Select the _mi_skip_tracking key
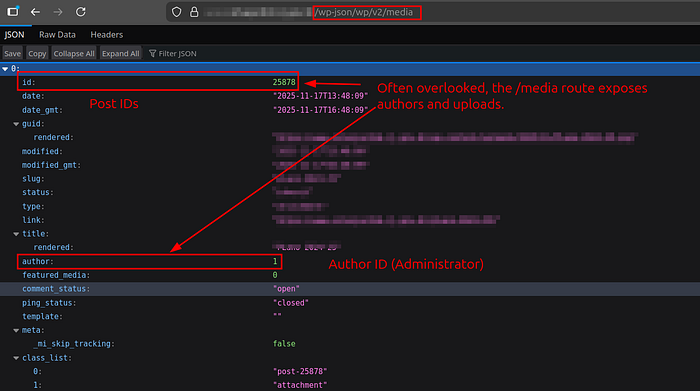Viewport: 700px width, 391px height. (x=74, y=344)
